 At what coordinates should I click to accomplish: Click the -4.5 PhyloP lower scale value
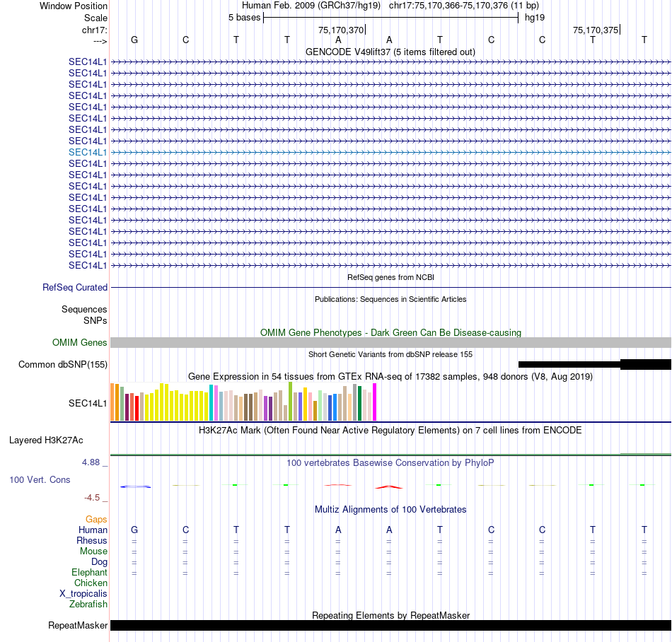point(92,497)
